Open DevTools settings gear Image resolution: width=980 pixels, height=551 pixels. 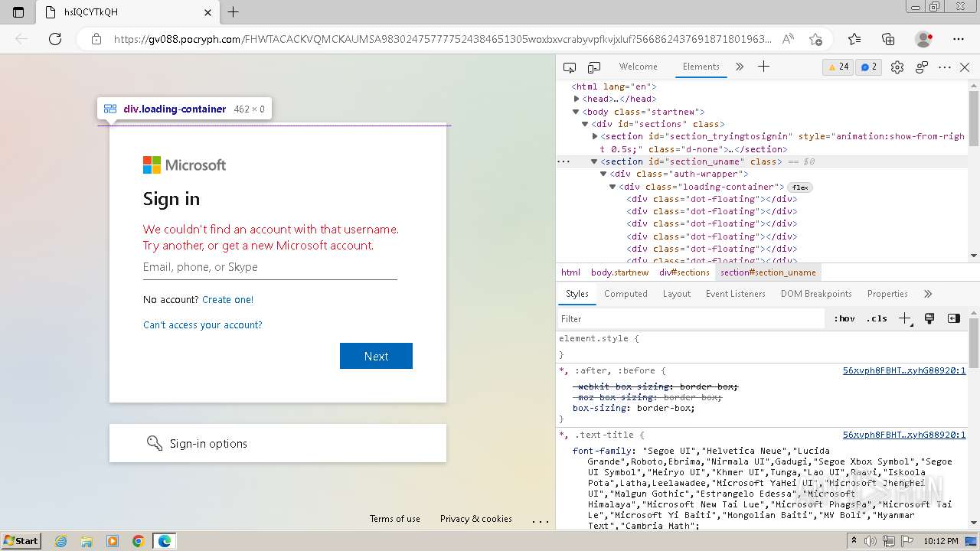[x=897, y=67]
